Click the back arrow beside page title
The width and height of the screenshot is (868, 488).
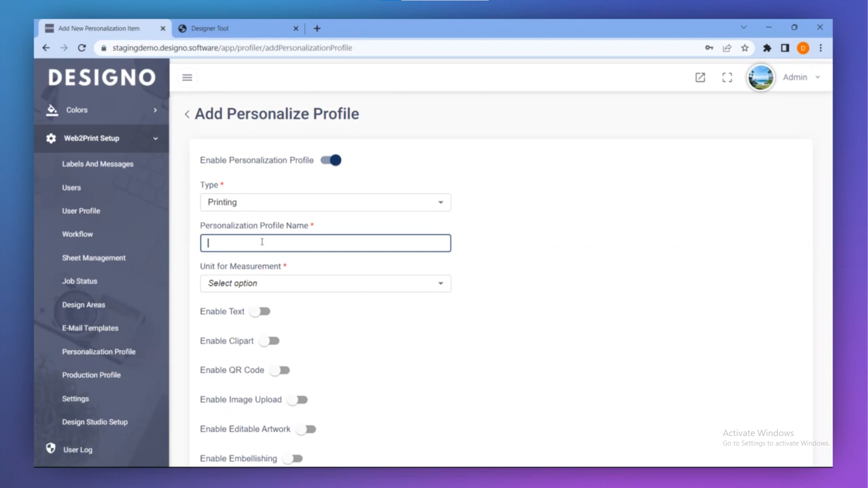click(187, 114)
